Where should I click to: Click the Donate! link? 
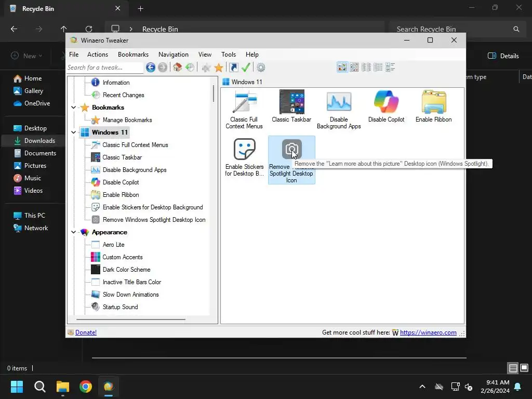86,332
